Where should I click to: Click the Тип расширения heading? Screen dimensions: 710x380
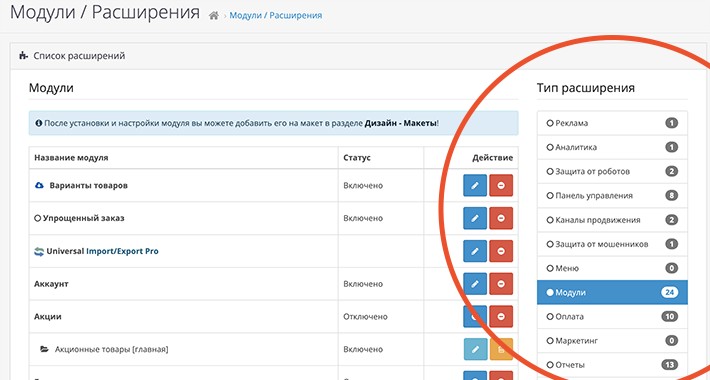585,88
